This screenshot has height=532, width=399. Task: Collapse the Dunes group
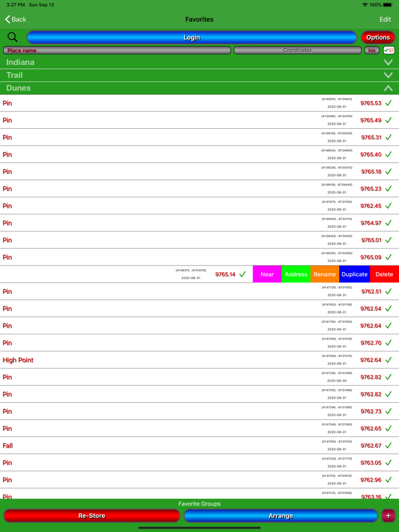click(x=388, y=88)
